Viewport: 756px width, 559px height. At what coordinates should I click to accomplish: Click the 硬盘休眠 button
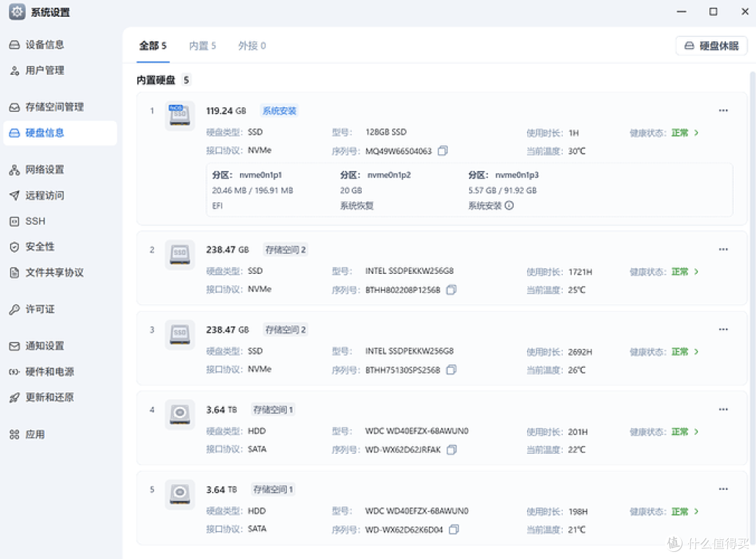pyautogui.click(x=710, y=45)
